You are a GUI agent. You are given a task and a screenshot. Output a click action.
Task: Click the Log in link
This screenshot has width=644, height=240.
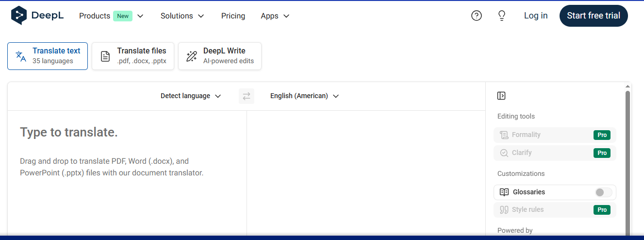coord(536,16)
